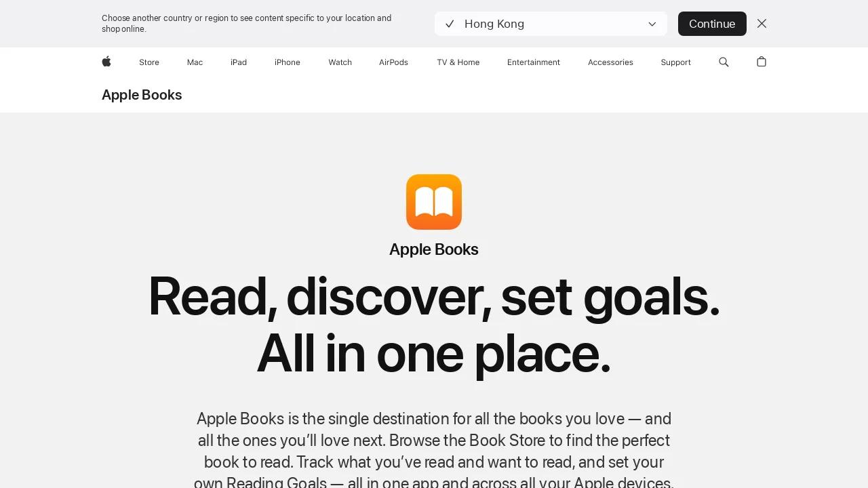Select iPhone in the navigation bar
868x488 pixels.
[x=288, y=62]
